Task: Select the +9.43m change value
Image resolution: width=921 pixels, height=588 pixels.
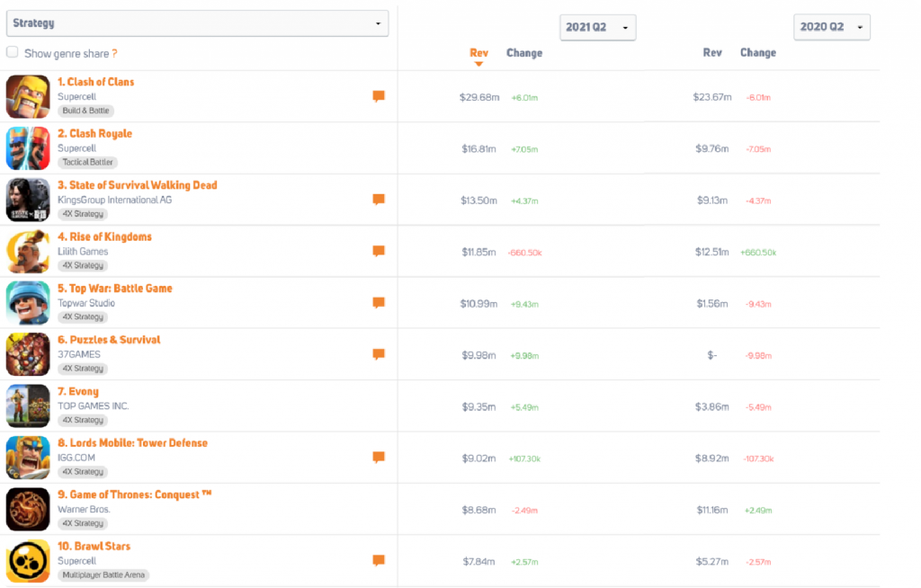Action: tap(524, 305)
